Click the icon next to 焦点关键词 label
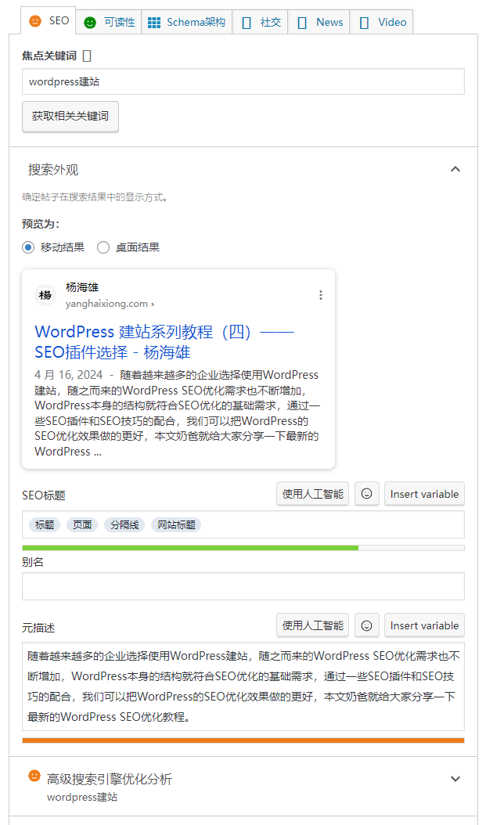This screenshot has height=825, width=504. pos(88,56)
